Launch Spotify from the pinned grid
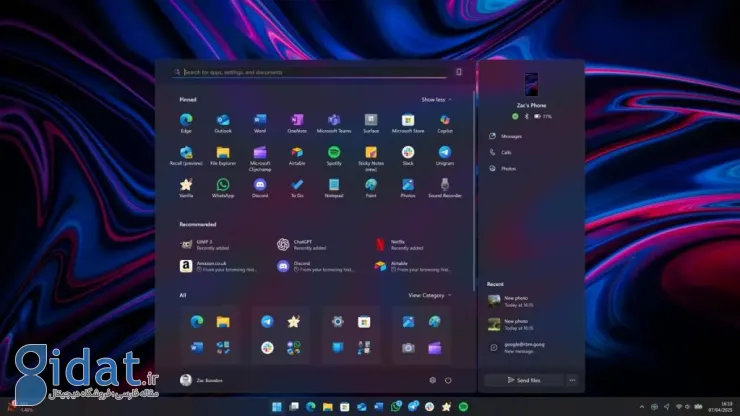This screenshot has width=740, height=416. [334, 153]
